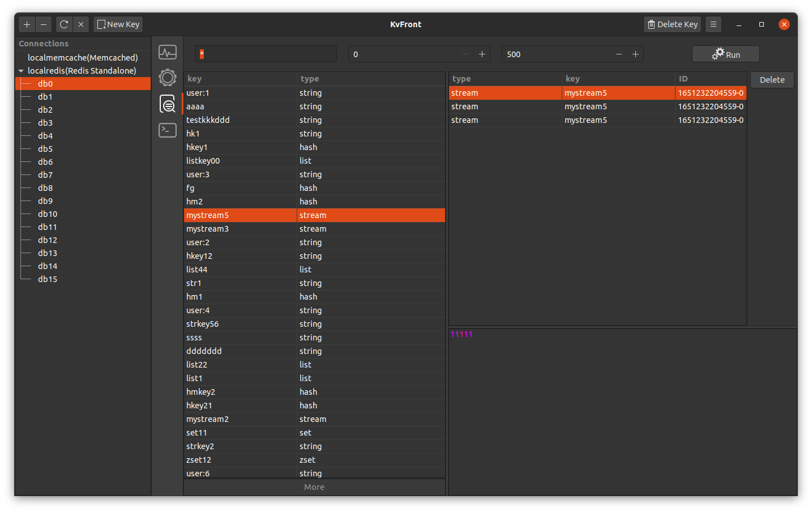Decrease the count value 500
The height and width of the screenshot is (512, 812).
619,54
